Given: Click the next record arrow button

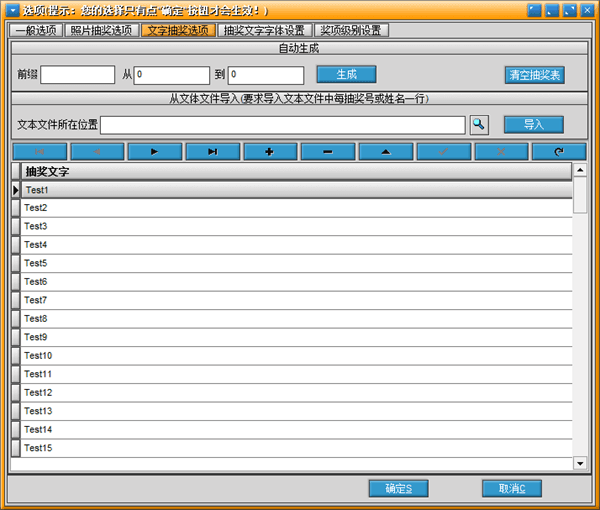Looking at the screenshot, I should click(x=154, y=151).
